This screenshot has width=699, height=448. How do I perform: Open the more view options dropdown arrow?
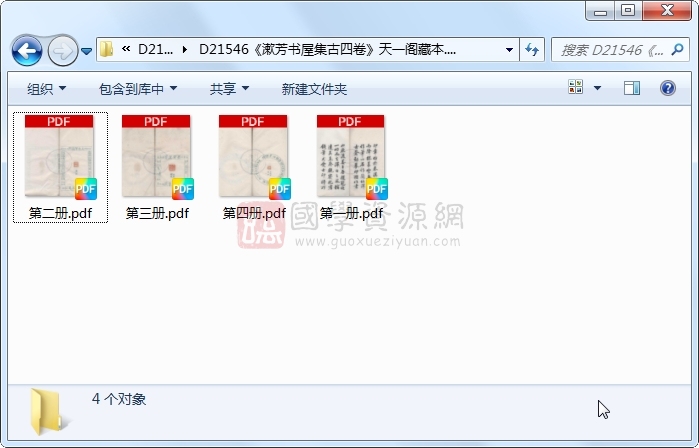coord(597,88)
